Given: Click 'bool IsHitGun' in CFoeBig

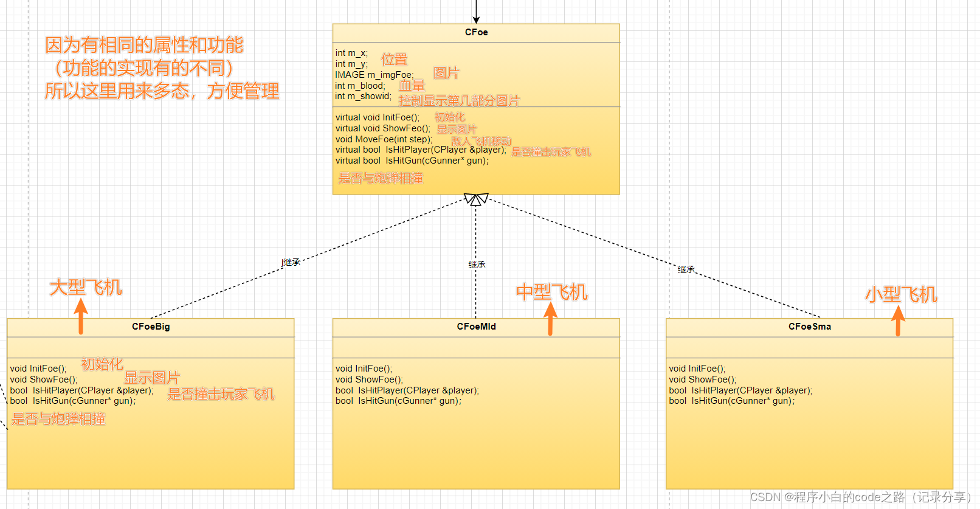Looking at the screenshot, I should 73,401.
